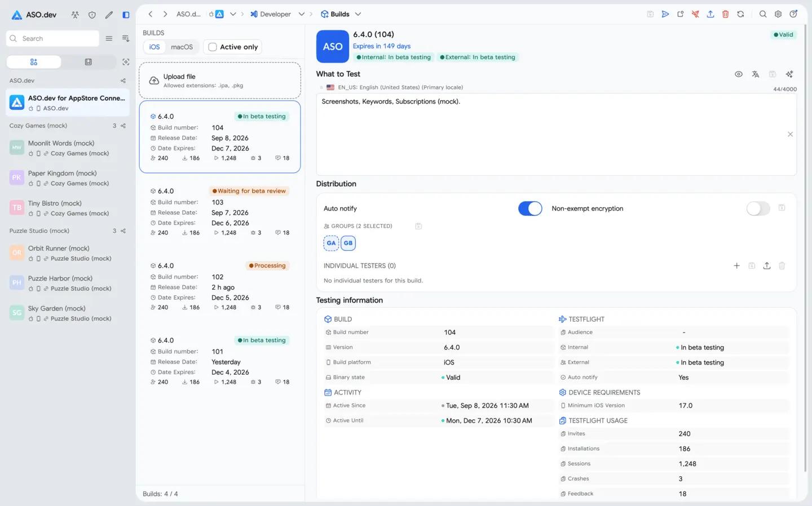The height and width of the screenshot is (506, 812).
Task: Click the translate icon beside What to Test
Action: coord(756,74)
